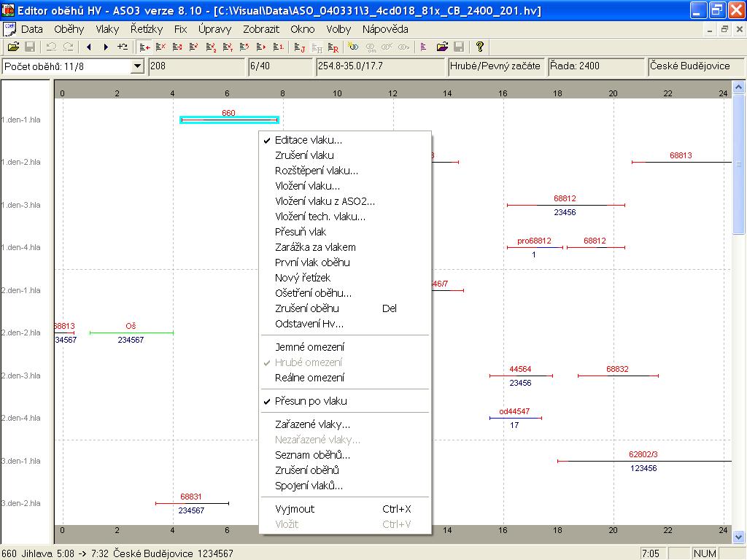The image size is (747, 560).
Task: Click the grey chain icon with 'om' label
Action: [x=371, y=47]
